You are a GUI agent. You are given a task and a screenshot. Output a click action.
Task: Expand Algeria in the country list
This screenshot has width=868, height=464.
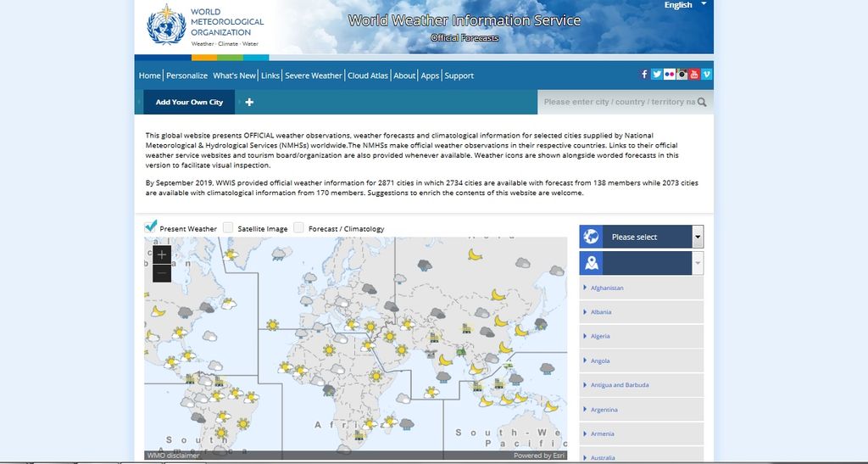tap(642, 336)
